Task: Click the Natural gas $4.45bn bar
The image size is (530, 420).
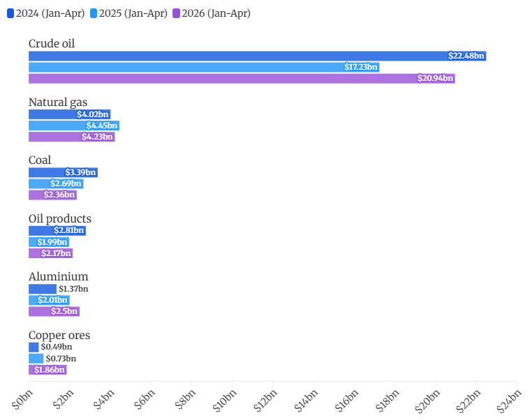Action: [74, 126]
